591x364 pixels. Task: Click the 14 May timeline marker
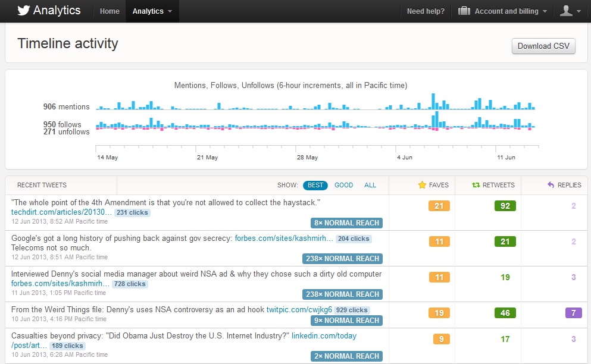pos(107,157)
